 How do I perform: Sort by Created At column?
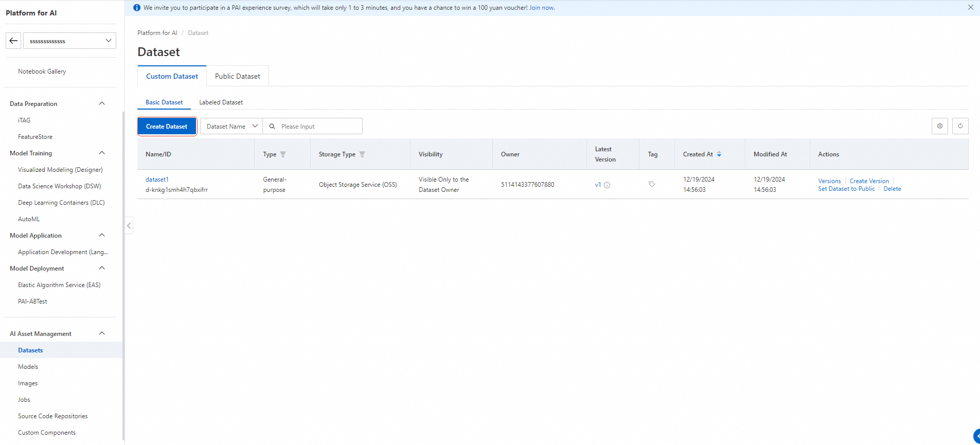(719, 154)
